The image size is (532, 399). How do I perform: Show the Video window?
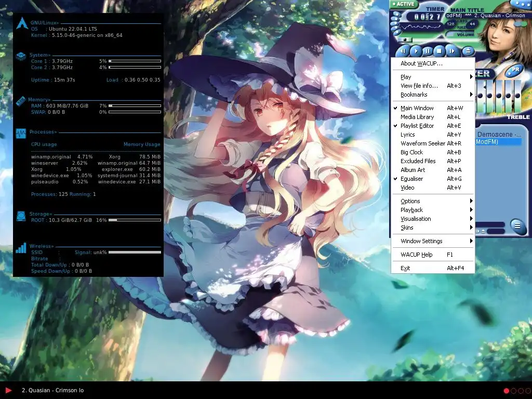[x=433, y=187]
